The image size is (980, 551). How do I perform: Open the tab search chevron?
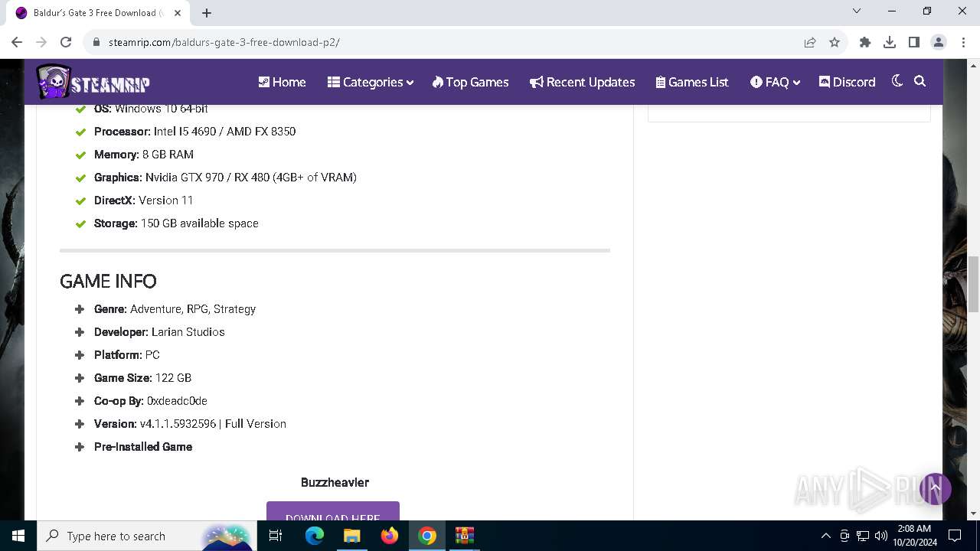coord(857,11)
